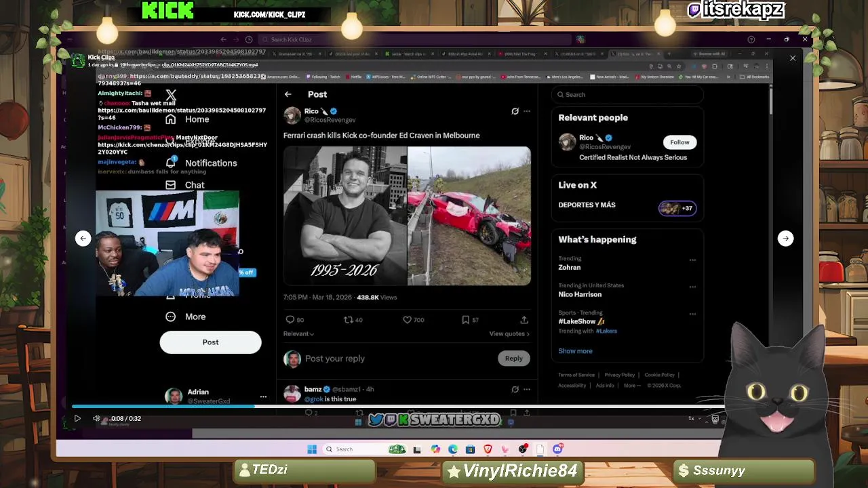Screen dimensions: 868x488
Task: Go to the next clip arrow
Action: [x=785, y=238]
